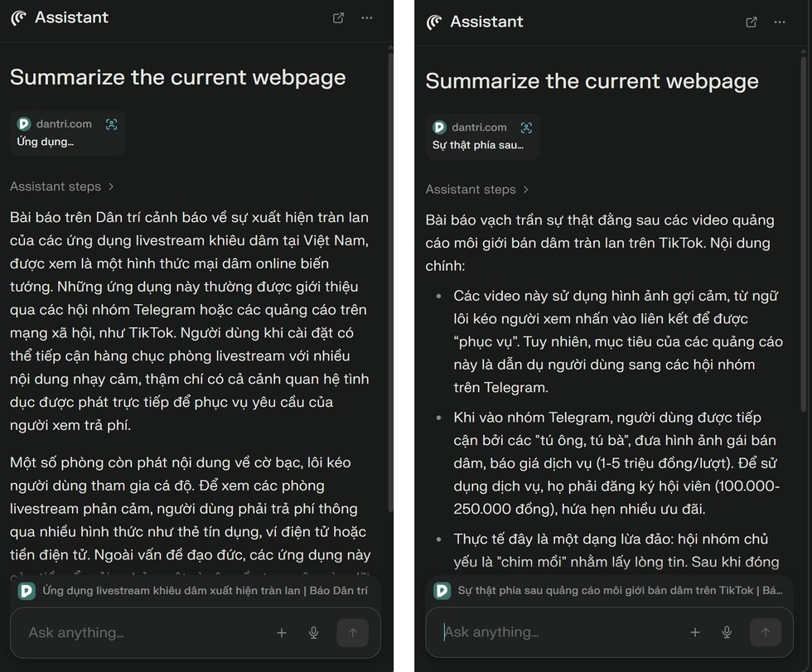Open more options in left Assistant panel

(x=367, y=18)
